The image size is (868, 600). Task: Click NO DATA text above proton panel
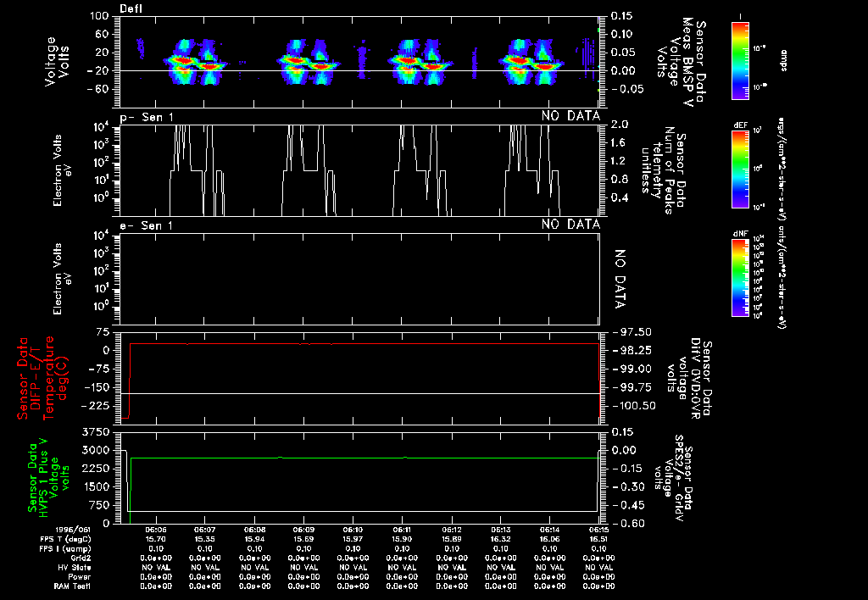tap(570, 116)
